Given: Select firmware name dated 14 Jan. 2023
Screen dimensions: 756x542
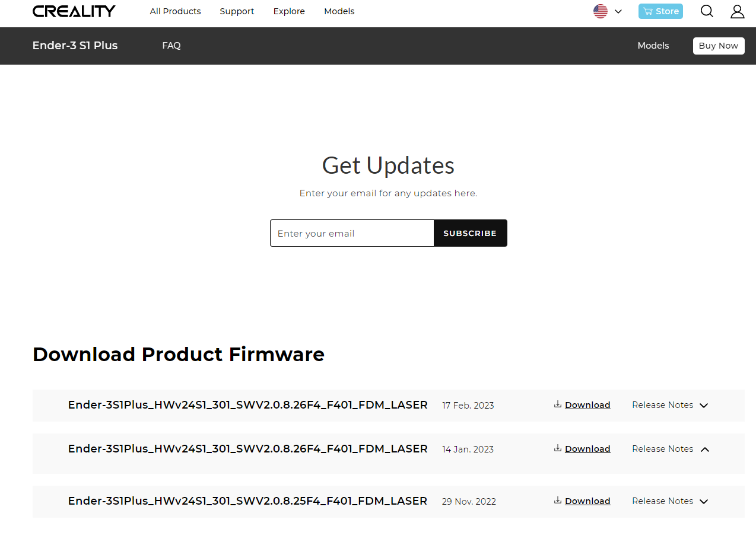Looking at the screenshot, I should pos(247,449).
